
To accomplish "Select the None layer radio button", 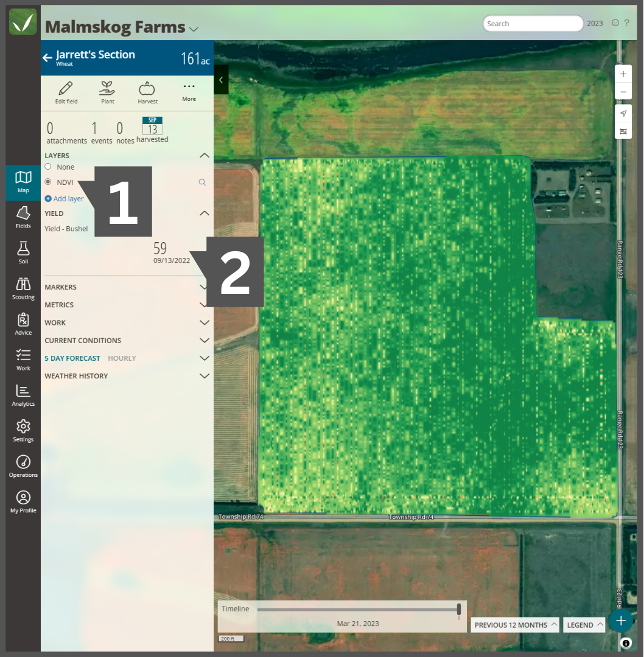I will point(48,167).
